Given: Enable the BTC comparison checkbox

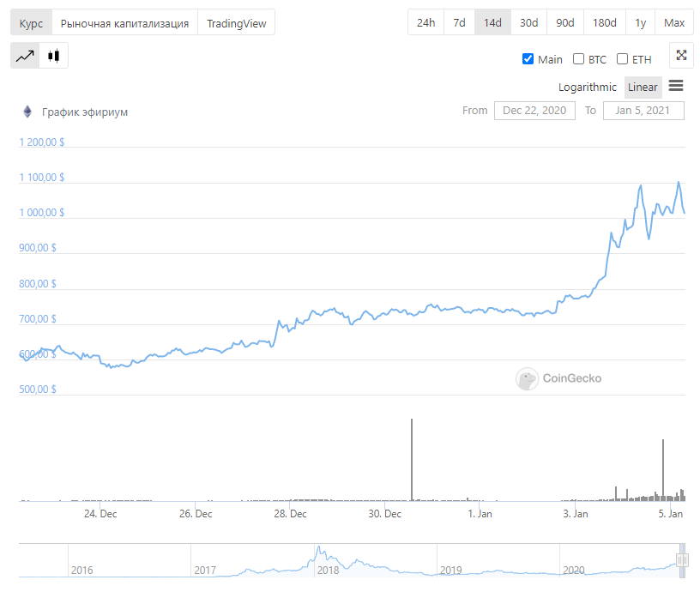Looking at the screenshot, I should tap(578, 59).
